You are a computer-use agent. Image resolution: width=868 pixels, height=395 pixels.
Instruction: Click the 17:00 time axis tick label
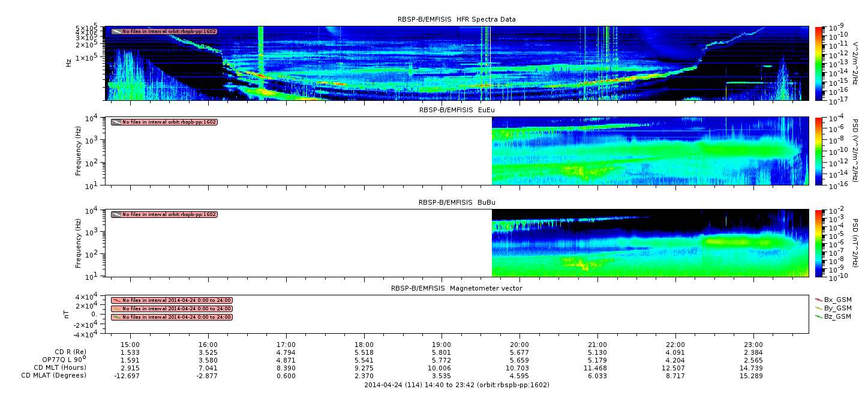(286, 345)
